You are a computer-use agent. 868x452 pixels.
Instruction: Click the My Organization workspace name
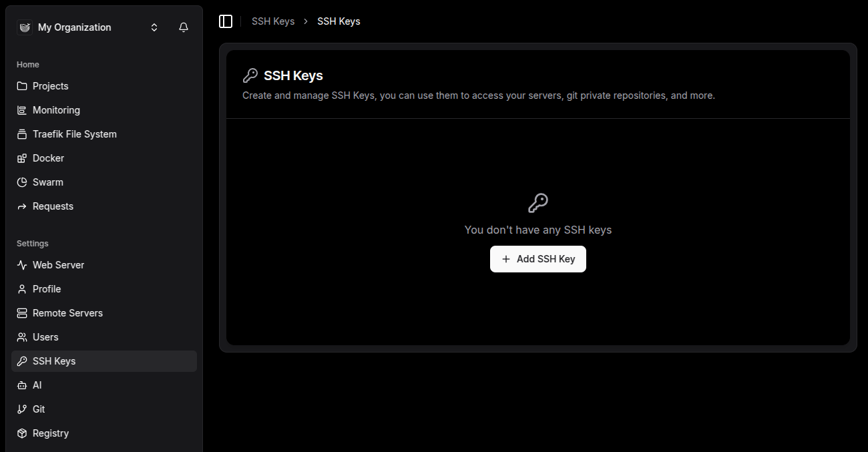(x=74, y=27)
